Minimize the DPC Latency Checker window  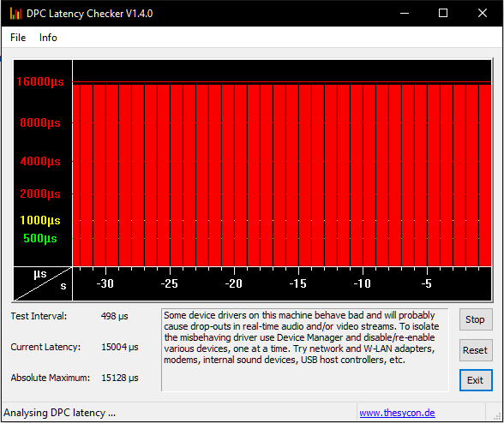(405, 13)
